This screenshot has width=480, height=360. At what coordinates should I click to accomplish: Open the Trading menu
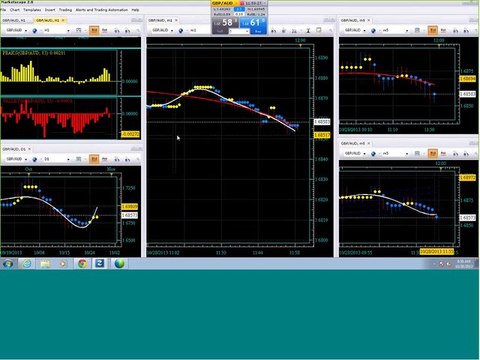tap(65, 10)
